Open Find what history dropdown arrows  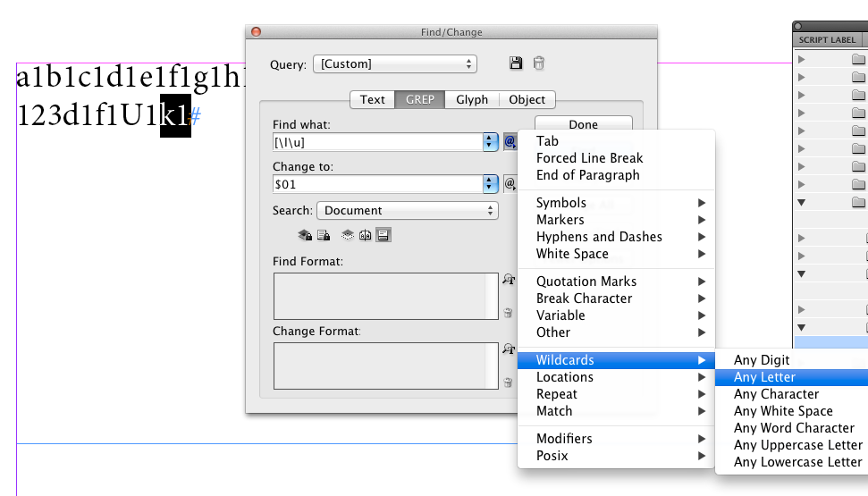[x=490, y=142]
